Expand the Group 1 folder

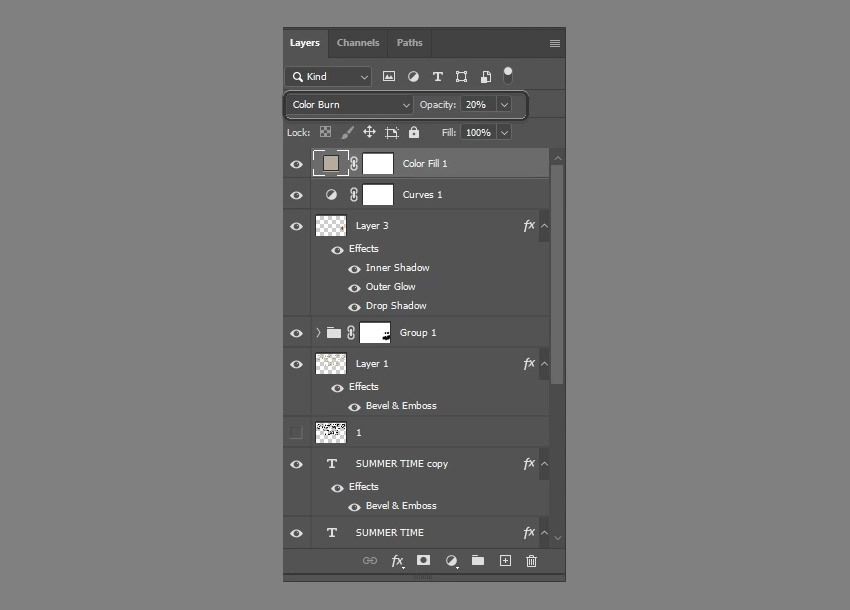(318, 333)
